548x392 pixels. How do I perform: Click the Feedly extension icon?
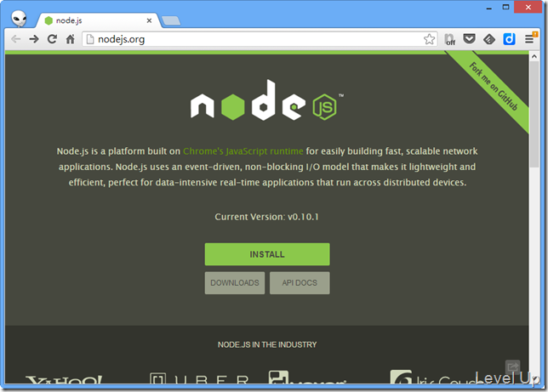(x=489, y=39)
